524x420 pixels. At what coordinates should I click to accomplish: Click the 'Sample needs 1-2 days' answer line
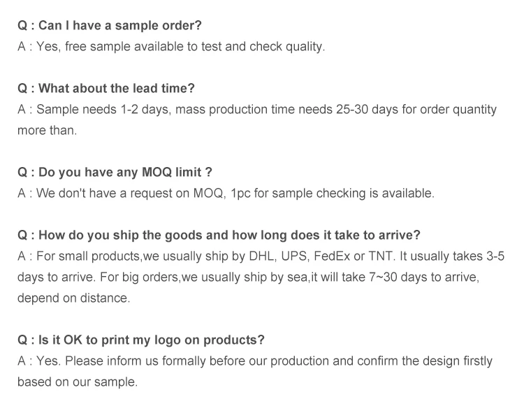tap(256, 110)
